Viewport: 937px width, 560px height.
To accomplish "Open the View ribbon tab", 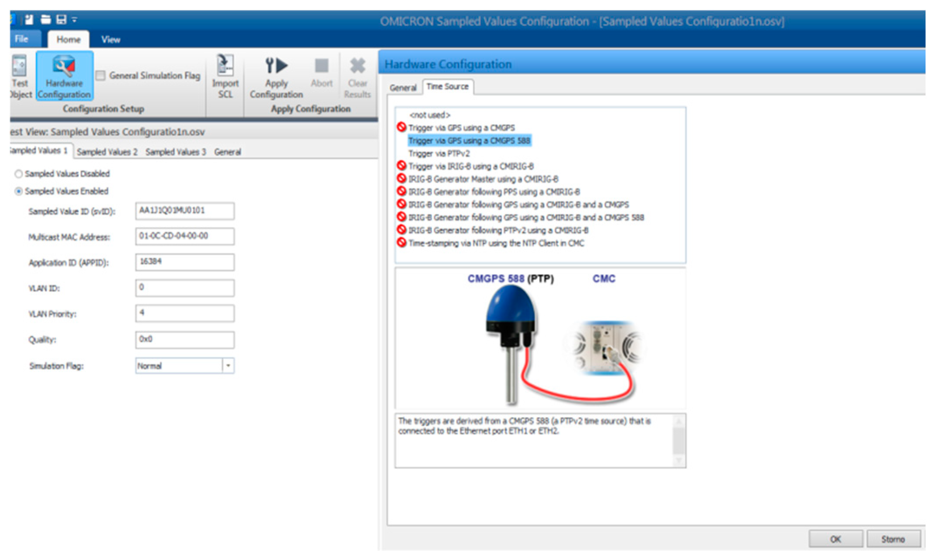I will pos(111,40).
